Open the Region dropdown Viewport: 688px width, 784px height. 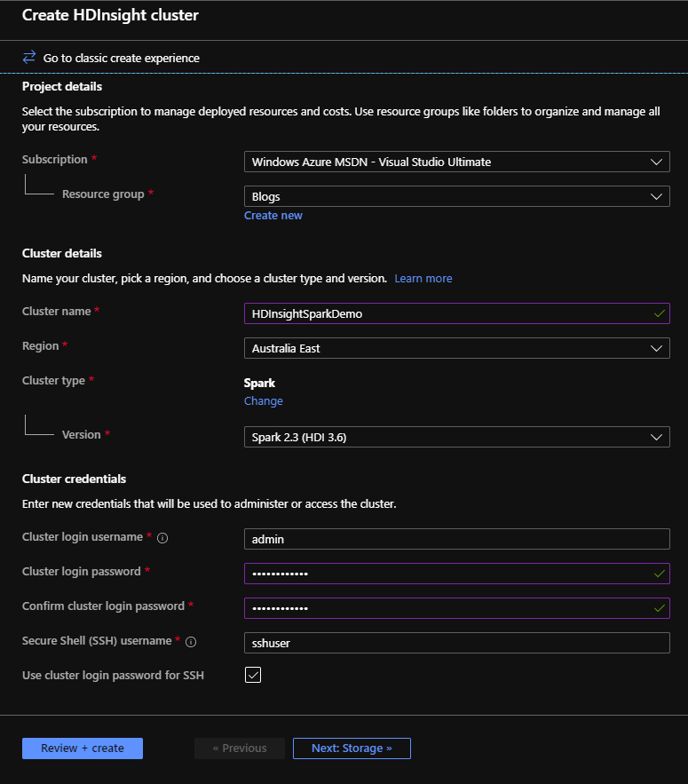456,349
